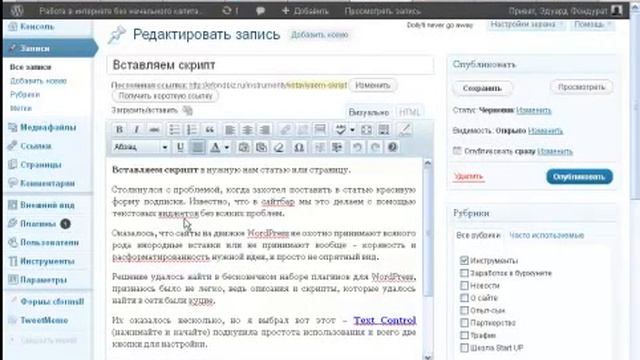Open the Text Control link in article

point(384,320)
